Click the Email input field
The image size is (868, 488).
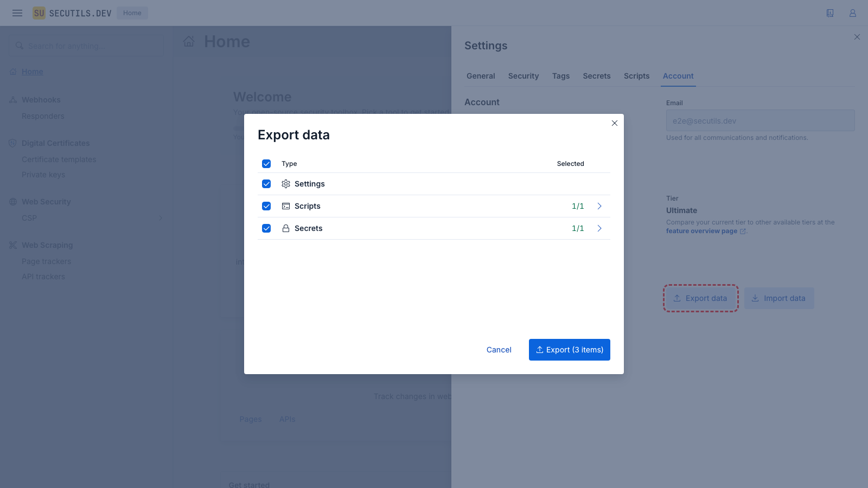click(760, 120)
